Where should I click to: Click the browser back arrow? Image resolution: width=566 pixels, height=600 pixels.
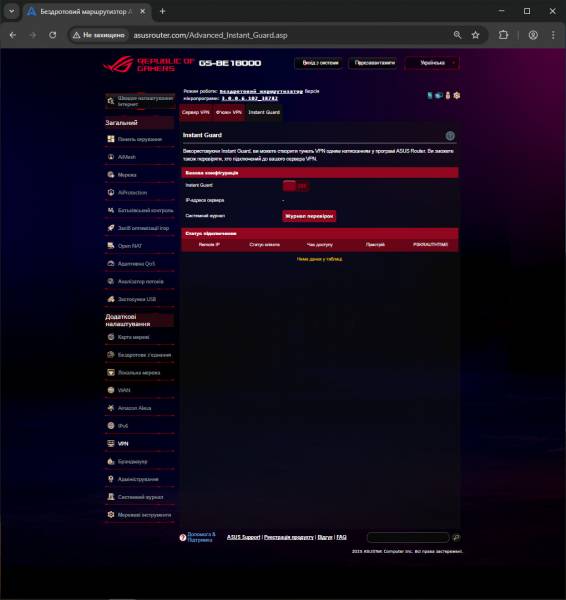coord(13,35)
